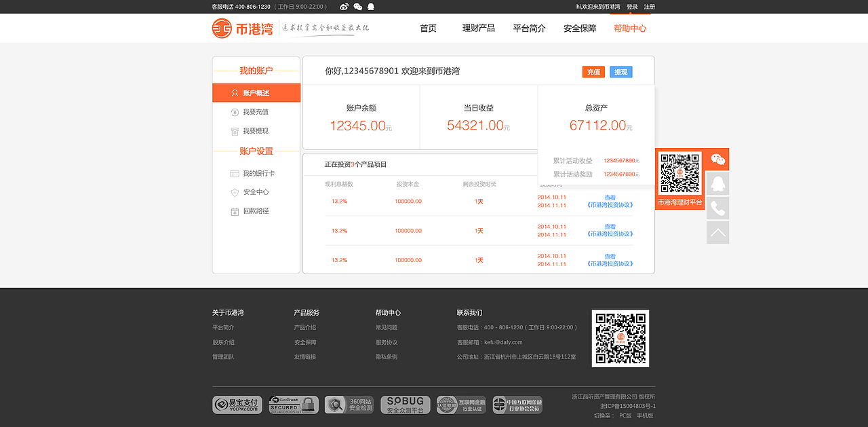Open 理财产品 in main navigation
This screenshot has height=427, width=868.
point(479,29)
